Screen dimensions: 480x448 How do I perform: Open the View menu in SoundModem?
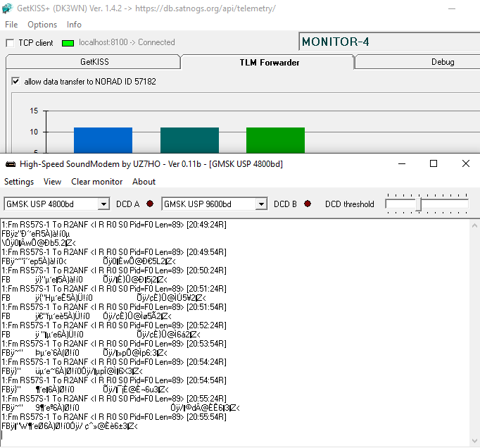(52, 182)
